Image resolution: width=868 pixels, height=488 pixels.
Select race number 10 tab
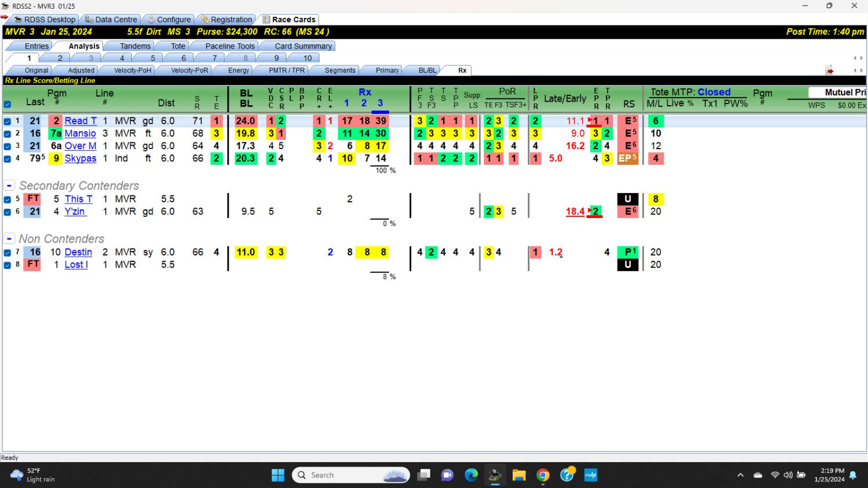pos(307,58)
